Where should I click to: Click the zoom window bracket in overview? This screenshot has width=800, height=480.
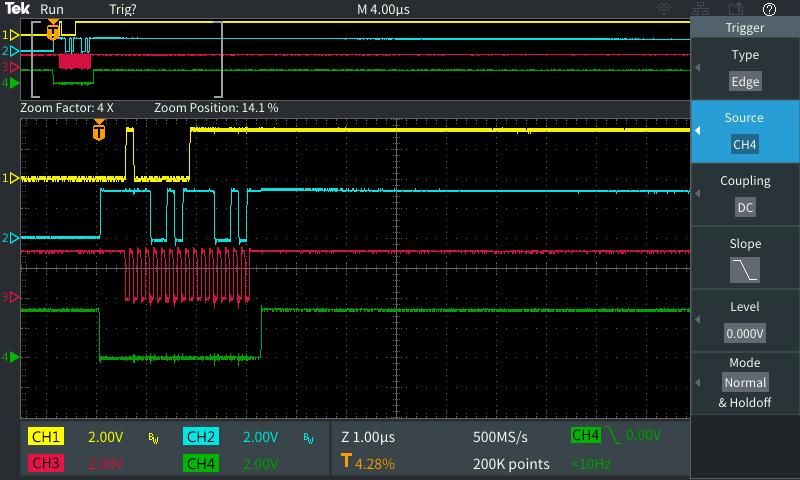coord(127,59)
